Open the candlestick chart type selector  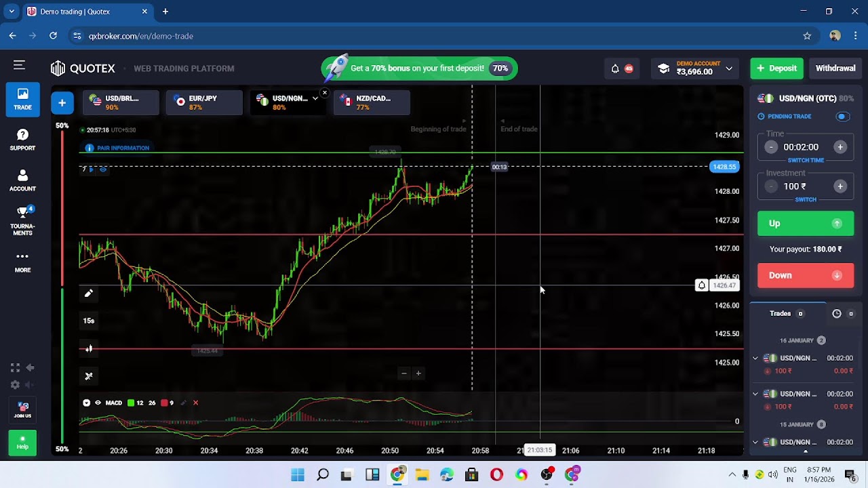[x=88, y=348]
